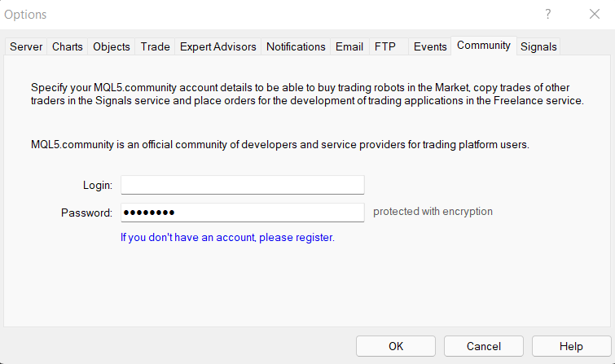This screenshot has height=364, width=615.
Task: Open the Server tab
Action: [26, 47]
